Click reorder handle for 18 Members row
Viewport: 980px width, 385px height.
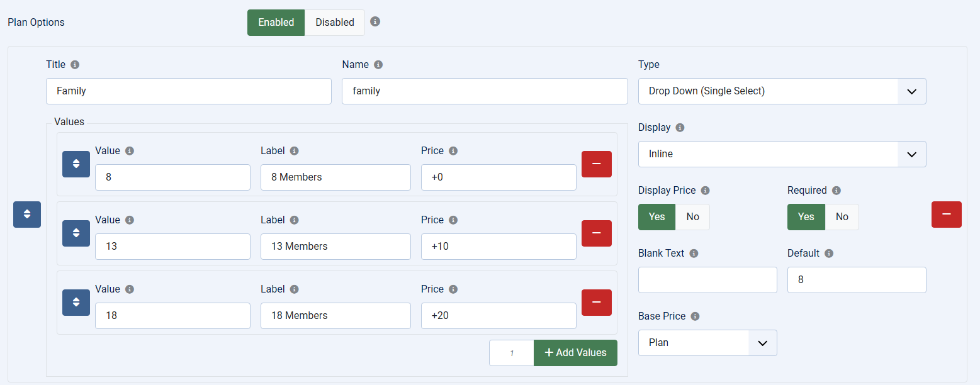(76, 303)
